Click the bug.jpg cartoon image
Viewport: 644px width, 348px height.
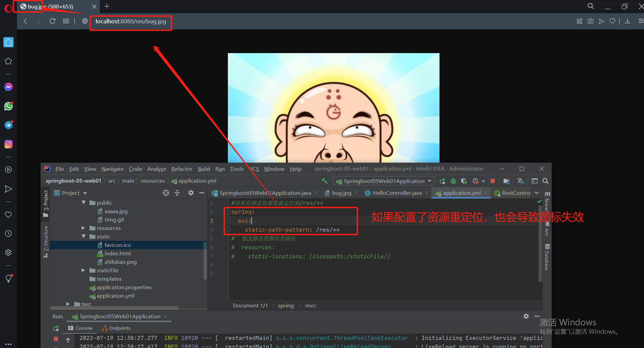[334, 108]
